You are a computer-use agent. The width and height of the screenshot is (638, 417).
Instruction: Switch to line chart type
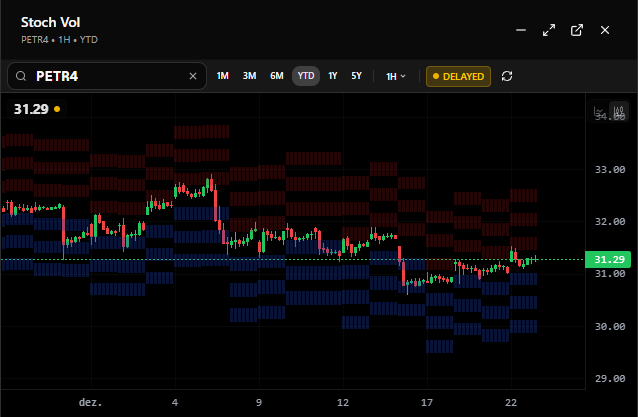click(600, 110)
